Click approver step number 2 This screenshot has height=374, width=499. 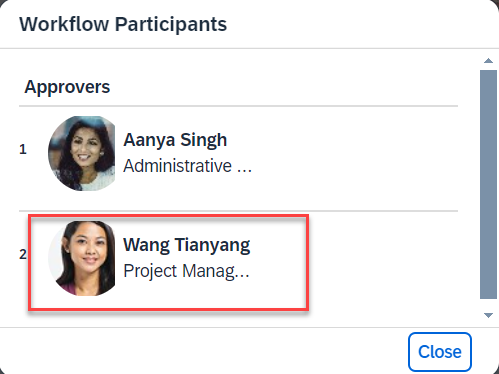[23, 254]
